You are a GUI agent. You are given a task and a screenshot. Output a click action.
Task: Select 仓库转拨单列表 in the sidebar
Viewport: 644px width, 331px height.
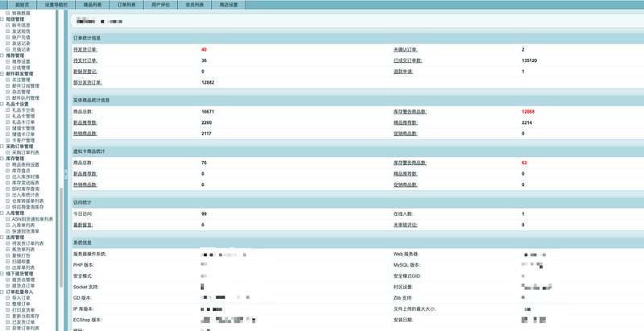[28, 201]
